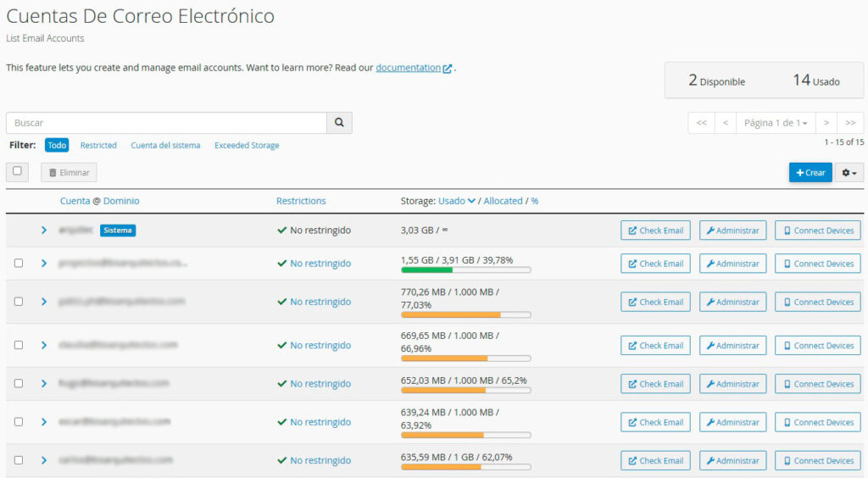Click the Crear button
This screenshot has height=478, width=868.
coord(810,173)
